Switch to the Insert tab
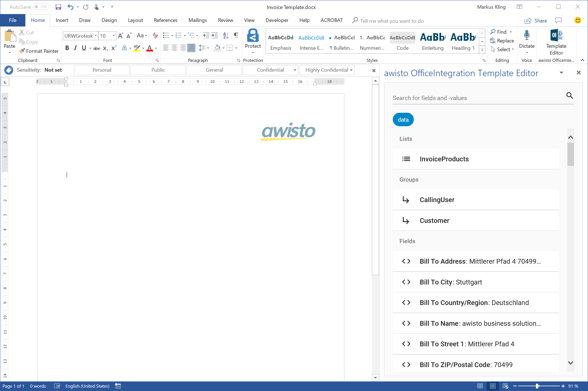 click(x=62, y=20)
